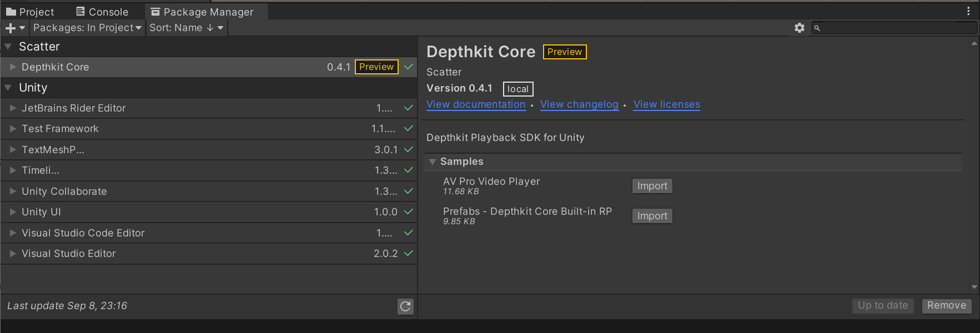Open the three-dot panel options menu
Screen dimensions: 980x333
click(968, 11)
